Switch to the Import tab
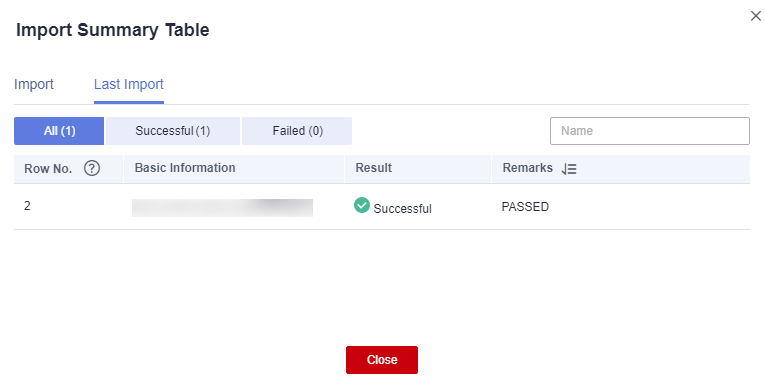Viewport: 765px width, 387px height. coord(34,84)
